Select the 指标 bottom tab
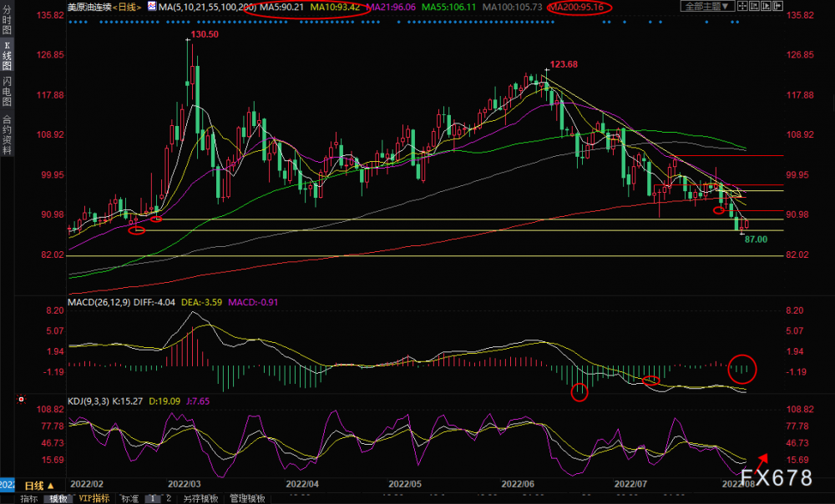The image size is (835, 504). (x=28, y=499)
